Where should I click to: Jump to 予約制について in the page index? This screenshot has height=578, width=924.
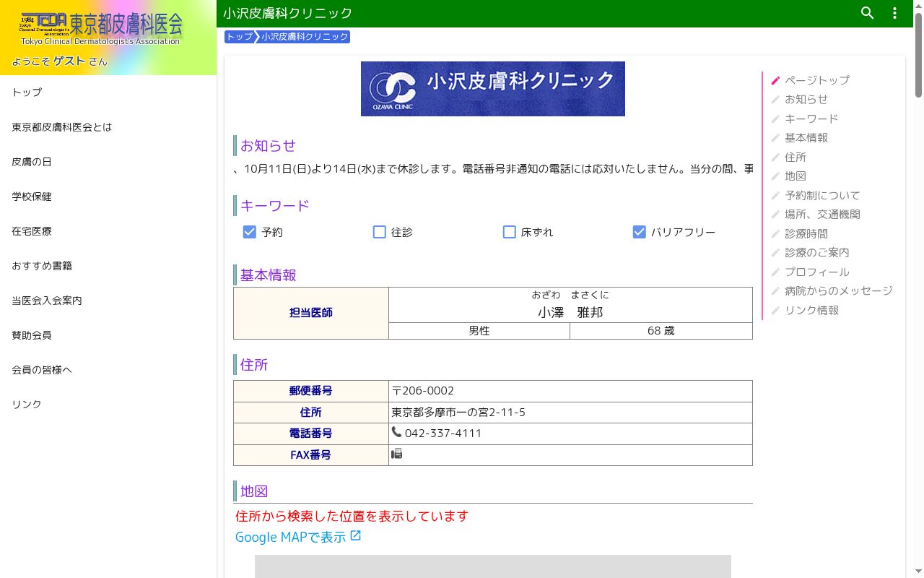tap(822, 195)
